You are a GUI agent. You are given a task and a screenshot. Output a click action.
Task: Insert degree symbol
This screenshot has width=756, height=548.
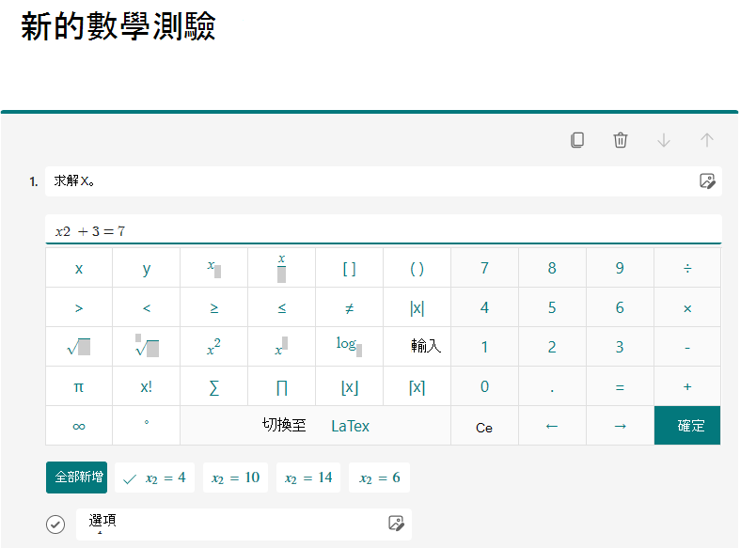coord(147,426)
